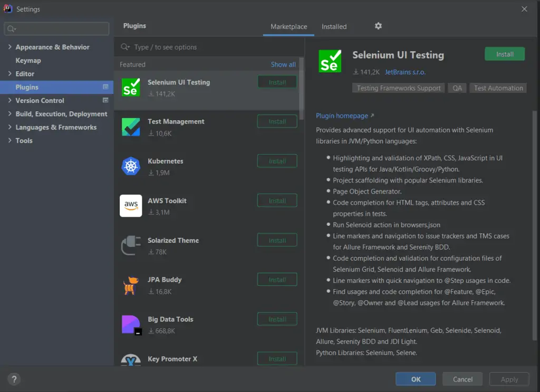Image resolution: width=540 pixels, height=392 pixels.
Task: Click the Kubernetes plugin wheel icon
Action: point(131,166)
